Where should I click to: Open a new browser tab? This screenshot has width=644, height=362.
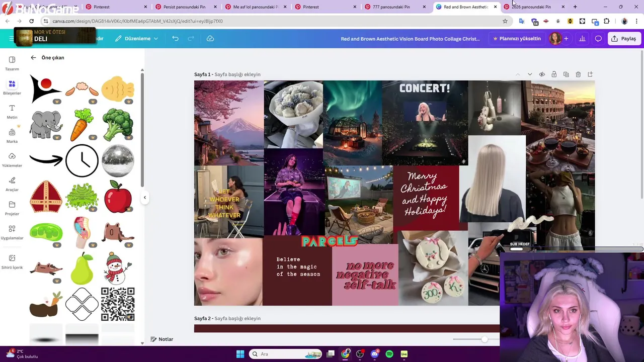coord(575,7)
